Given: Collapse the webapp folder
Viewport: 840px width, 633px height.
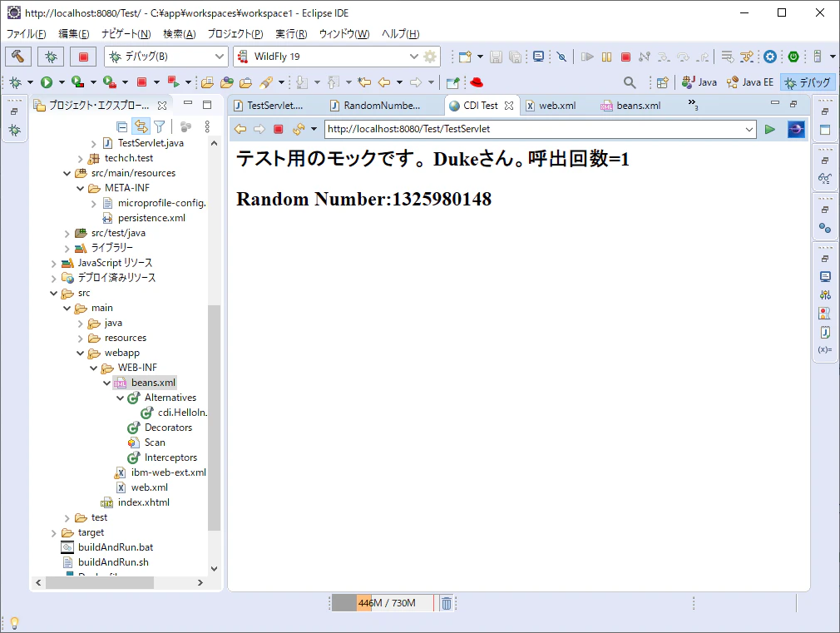Looking at the screenshot, I should click(81, 354).
